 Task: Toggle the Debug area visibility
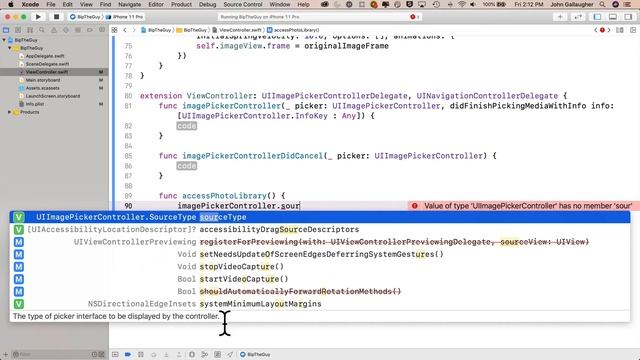click(x=613, y=17)
